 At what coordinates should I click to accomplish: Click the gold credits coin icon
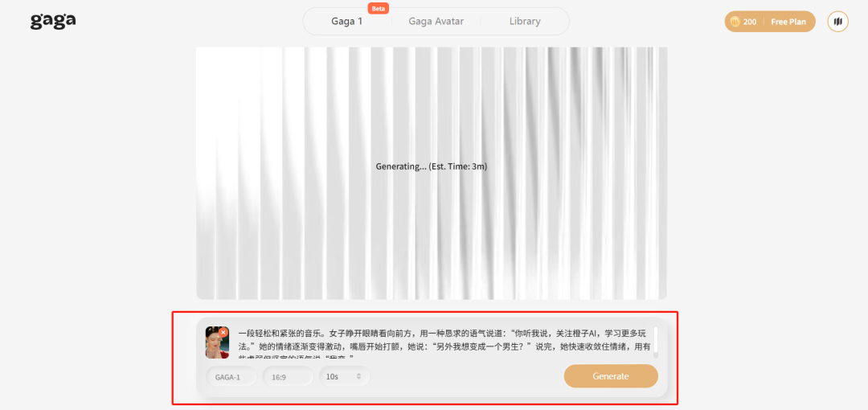click(x=735, y=22)
